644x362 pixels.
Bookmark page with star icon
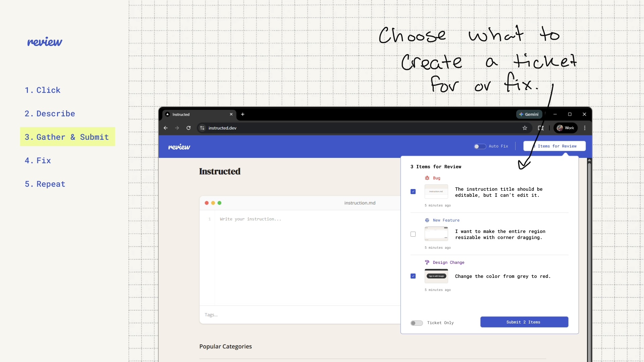(x=525, y=128)
